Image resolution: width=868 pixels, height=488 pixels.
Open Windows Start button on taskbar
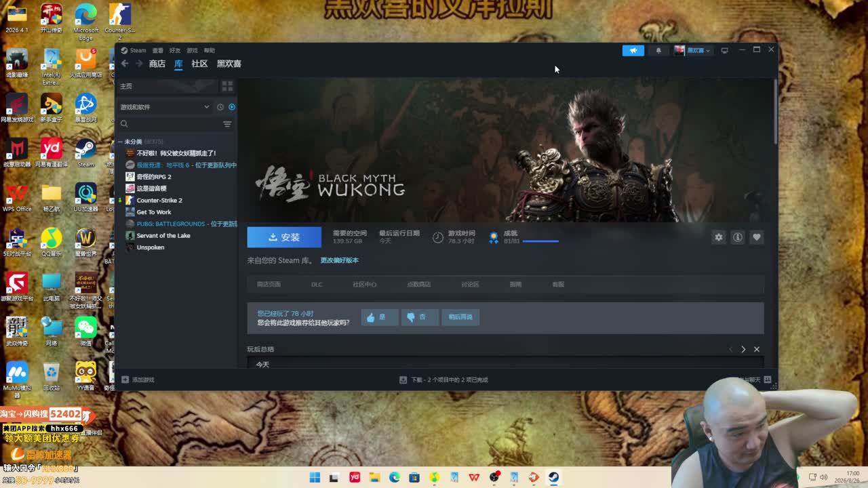(x=315, y=478)
